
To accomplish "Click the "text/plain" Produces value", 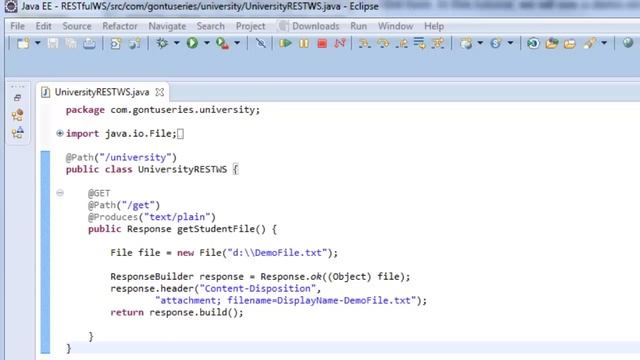I will click(177, 217).
